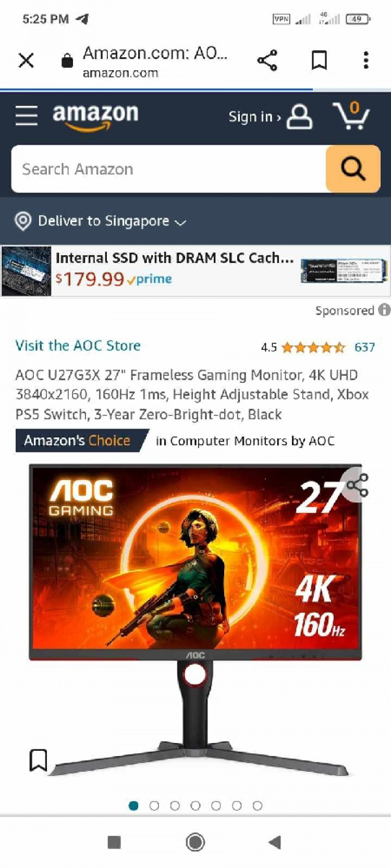This screenshot has height=868, width=391.
Task: Open the Internal SSD sponsored ad banner
Action: (195, 271)
